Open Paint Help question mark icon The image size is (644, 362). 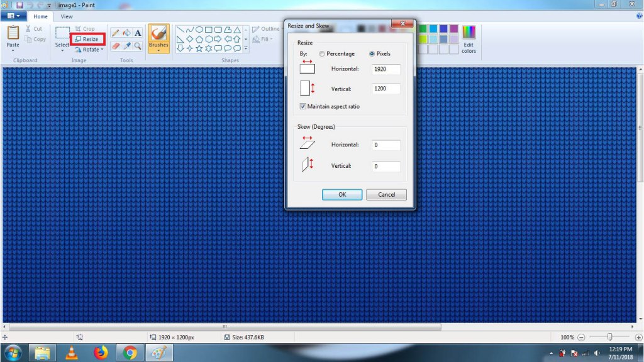click(x=639, y=16)
